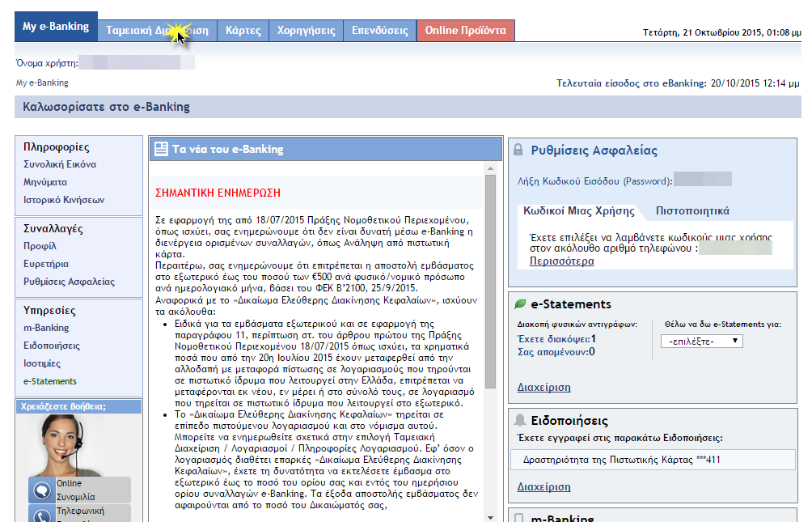
Task: Click the m-Banking panel phone icon
Action: click(x=519, y=518)
